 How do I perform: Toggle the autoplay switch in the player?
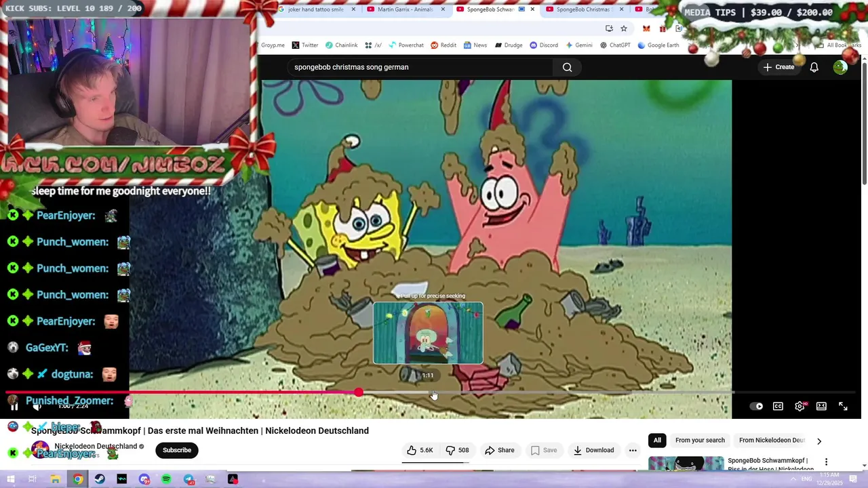click(756, 406)
